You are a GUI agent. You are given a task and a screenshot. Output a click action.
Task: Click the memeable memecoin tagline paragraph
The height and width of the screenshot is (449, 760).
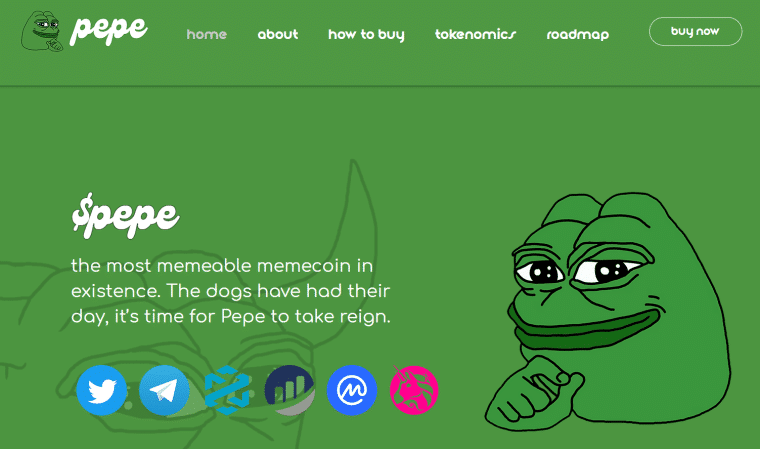pos(231,291)
